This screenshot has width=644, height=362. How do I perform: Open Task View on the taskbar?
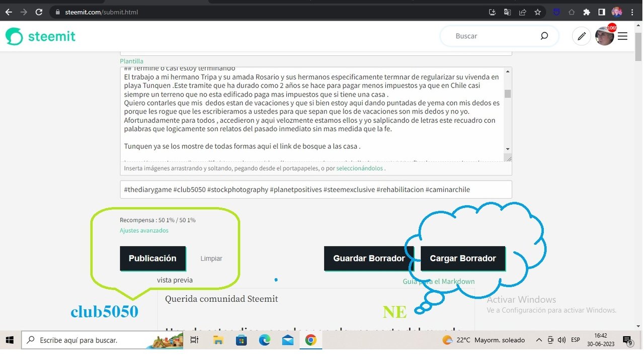[194, 340]
